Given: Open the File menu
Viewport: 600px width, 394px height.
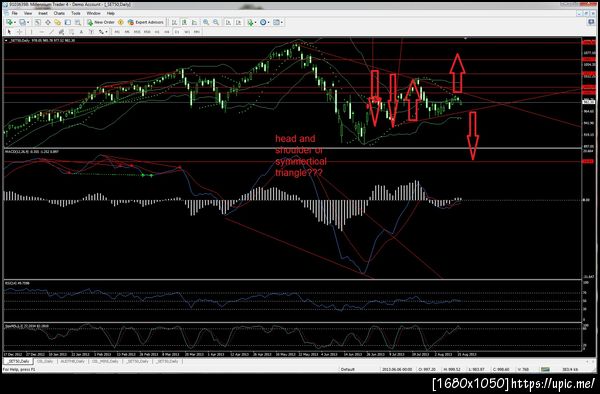Looking at the screenshot, I should pyautogui.click(x=15, y=13).
